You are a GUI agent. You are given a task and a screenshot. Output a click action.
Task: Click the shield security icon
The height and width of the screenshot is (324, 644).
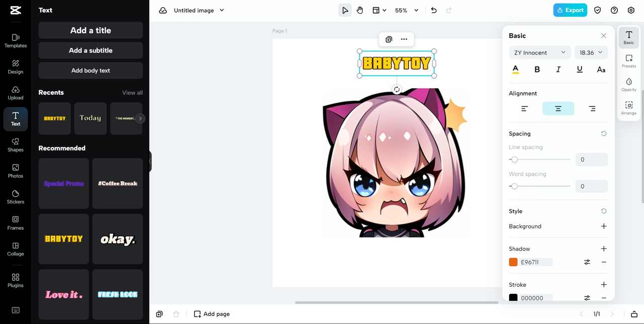pos(598,10)
